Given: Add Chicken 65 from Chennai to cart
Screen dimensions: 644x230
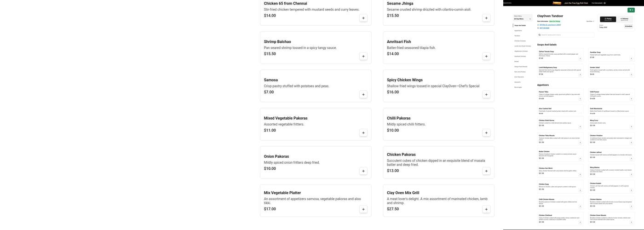Looking at the screenshot, I should point(363,18).
